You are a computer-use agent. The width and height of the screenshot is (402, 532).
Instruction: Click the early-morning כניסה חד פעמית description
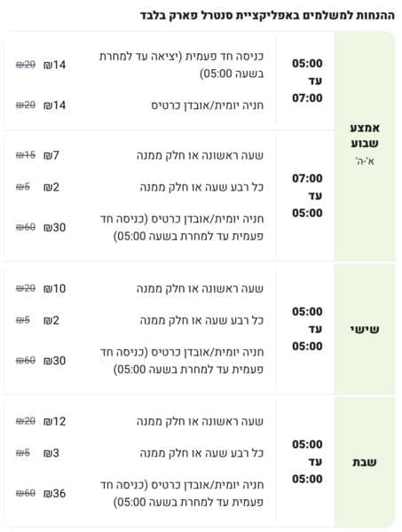click(181, 65)
